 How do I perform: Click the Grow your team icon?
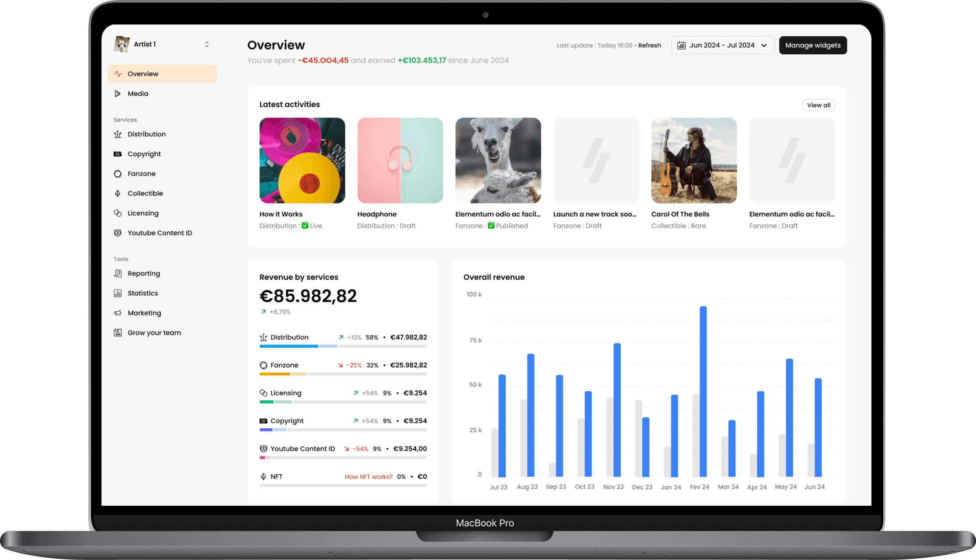[117, 332]
